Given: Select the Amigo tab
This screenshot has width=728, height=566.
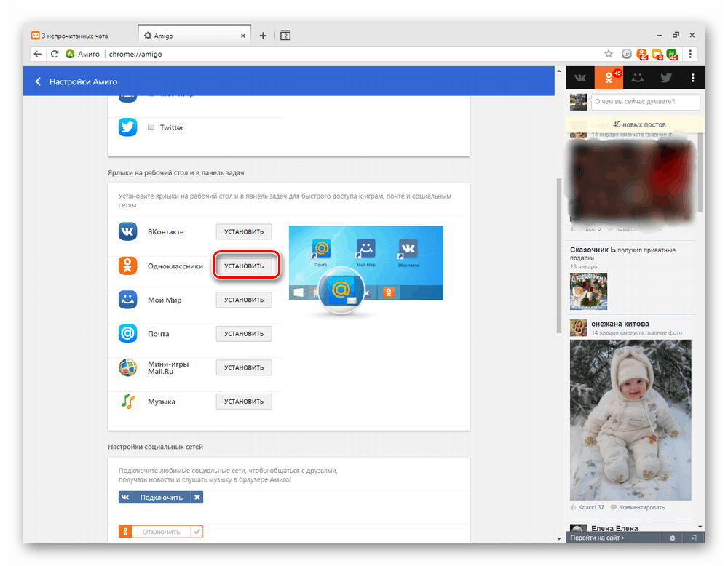Looking at the screenshot, I should [194, 36].
